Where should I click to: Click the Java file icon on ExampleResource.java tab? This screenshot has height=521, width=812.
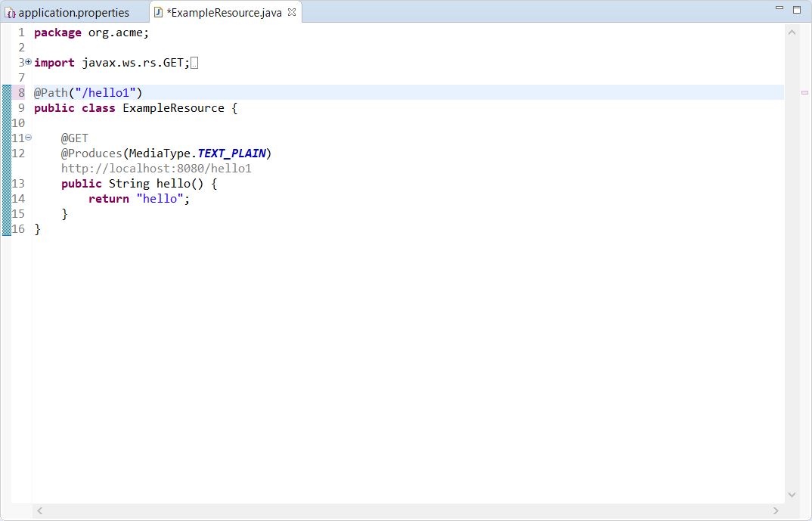[x=158, y=13]
